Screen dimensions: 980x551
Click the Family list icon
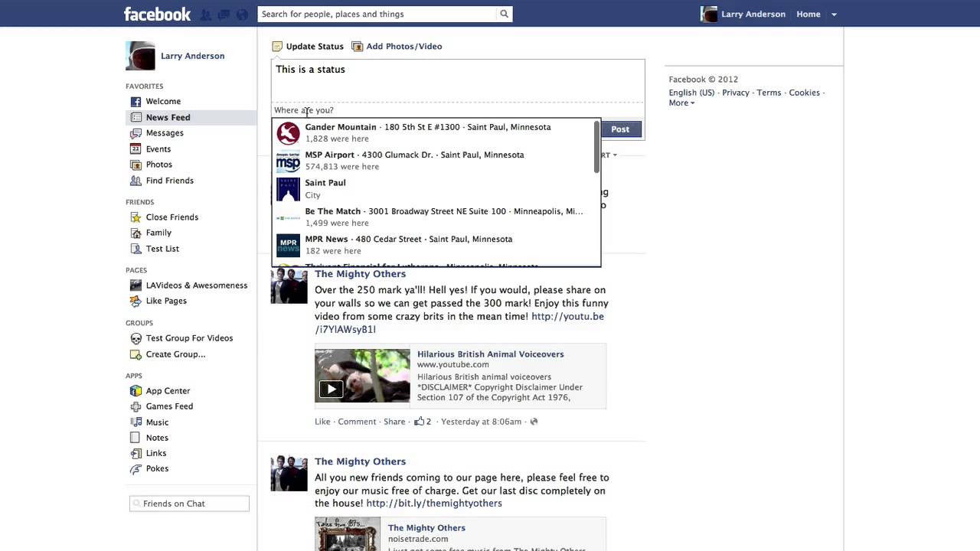click(x=136, y=233)
